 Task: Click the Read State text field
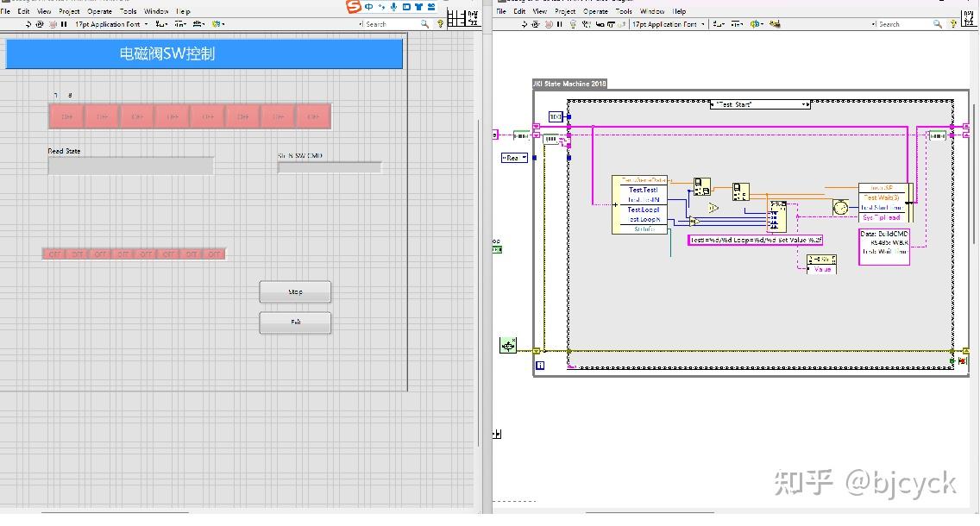click(x=130, y=166)
